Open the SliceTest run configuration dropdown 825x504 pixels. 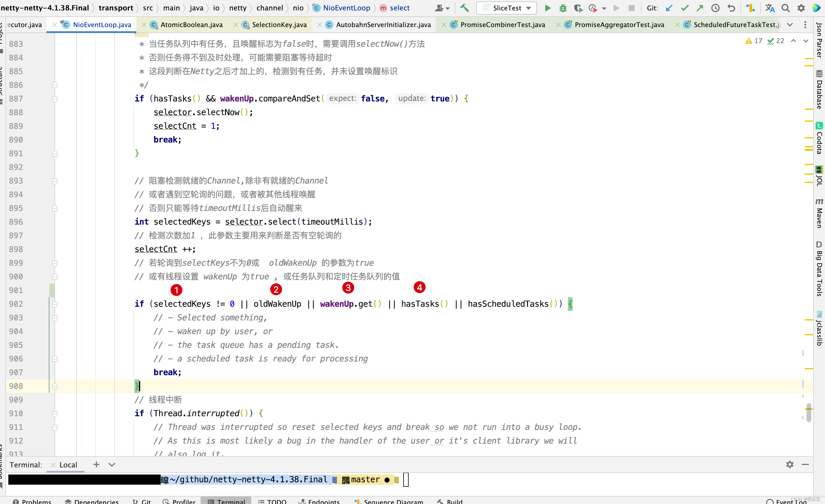pyautogui.click(x=506, y=8)
